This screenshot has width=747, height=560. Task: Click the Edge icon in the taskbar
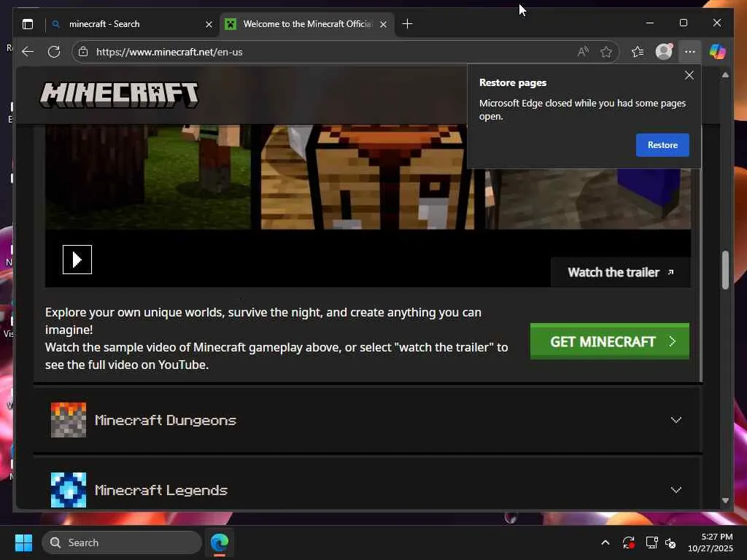coord(220,542)
